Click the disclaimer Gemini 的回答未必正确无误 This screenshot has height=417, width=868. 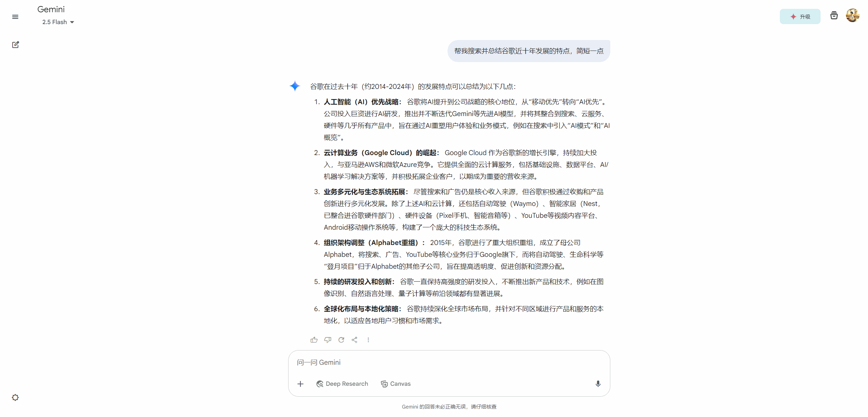[449, 406]
